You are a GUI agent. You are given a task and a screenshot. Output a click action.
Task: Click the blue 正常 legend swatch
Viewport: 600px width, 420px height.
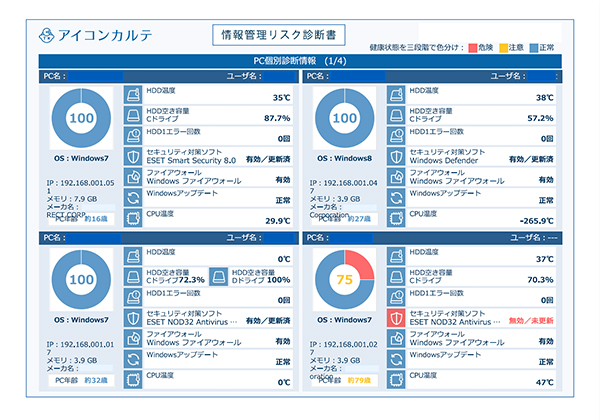coord(534,48)
